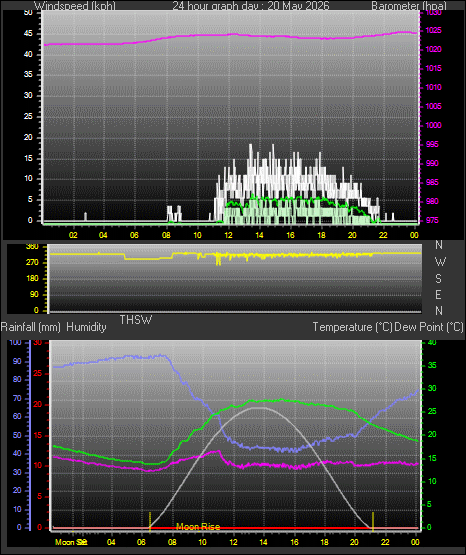Click the Humidity label

click(x=86, y=327)
